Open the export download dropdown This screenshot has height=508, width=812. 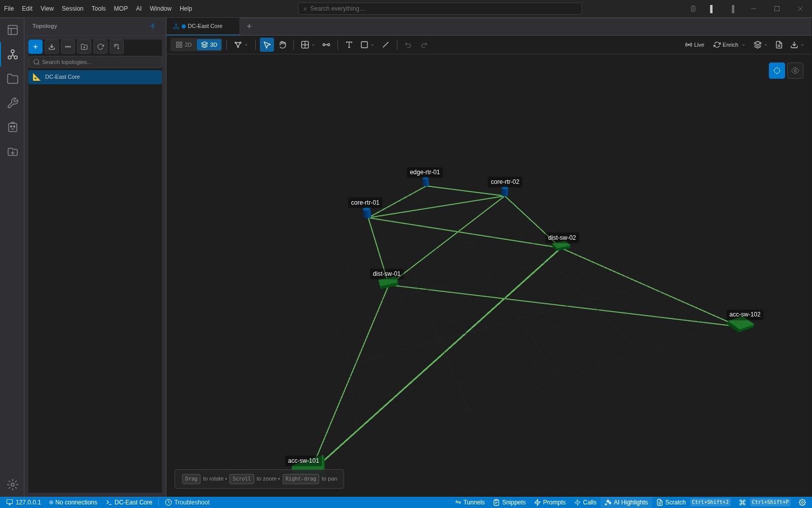coord(797,45)
